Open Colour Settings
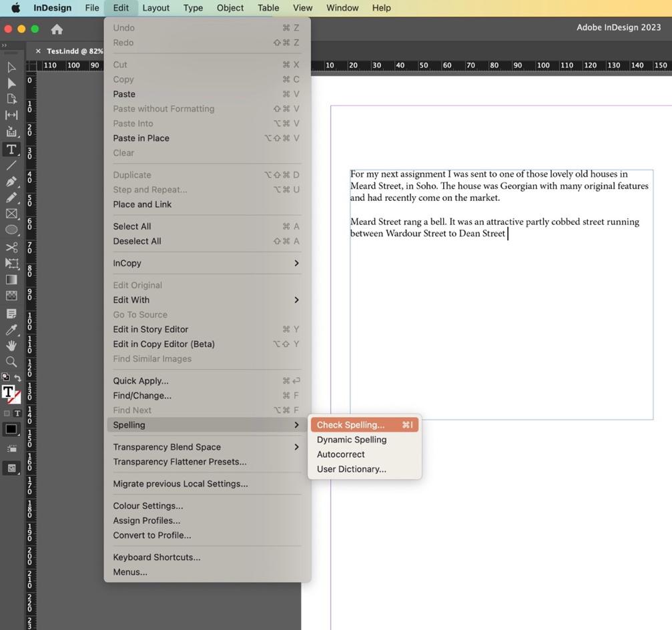 [207, 506]
